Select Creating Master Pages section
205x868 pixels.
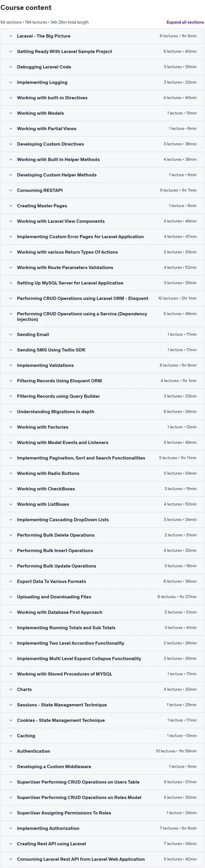(x=42, y=206)
